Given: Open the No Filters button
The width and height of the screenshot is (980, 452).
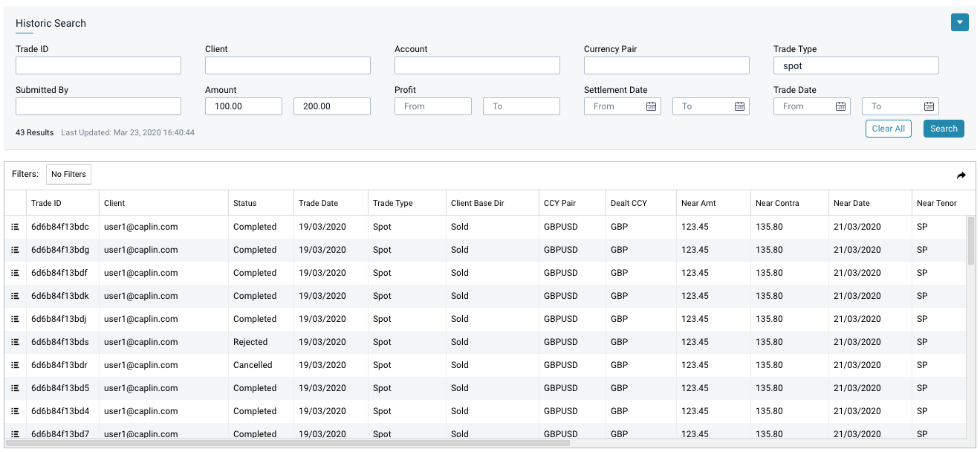Looking at the screenshot, I should (68, 174).
